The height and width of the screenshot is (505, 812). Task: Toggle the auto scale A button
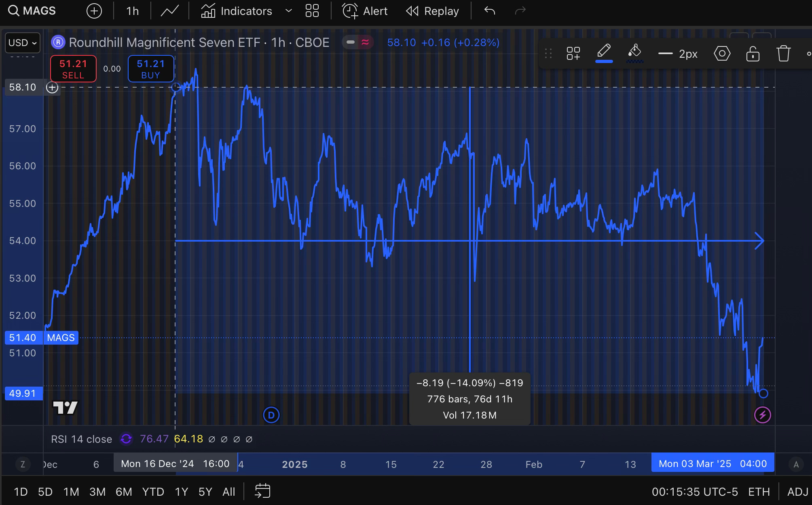[796, 464]
